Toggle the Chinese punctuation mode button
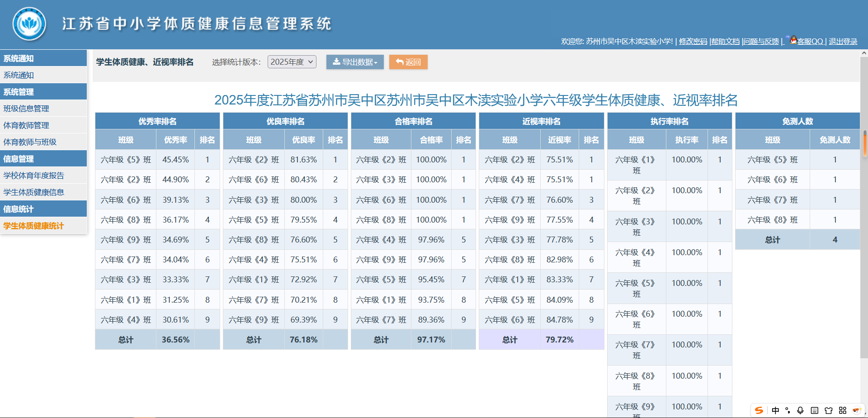The image size is (868, 418). coord(788,410)
